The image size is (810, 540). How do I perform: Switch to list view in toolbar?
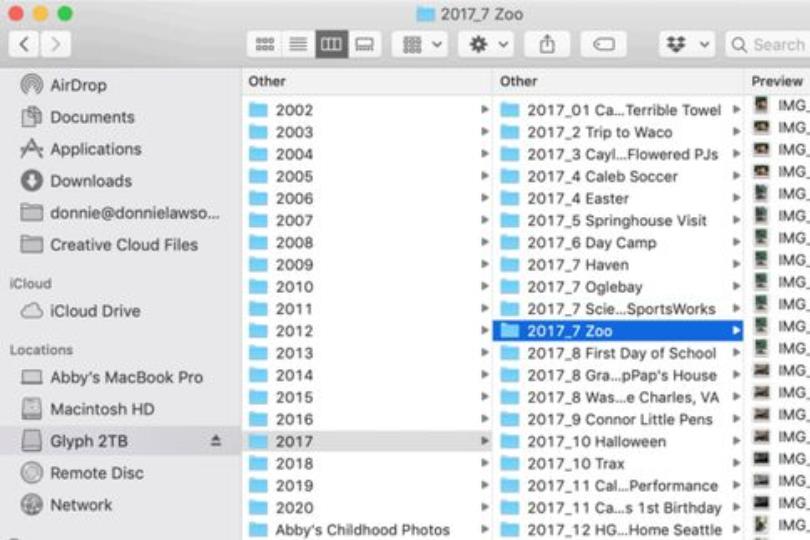[x=298, y=44]
